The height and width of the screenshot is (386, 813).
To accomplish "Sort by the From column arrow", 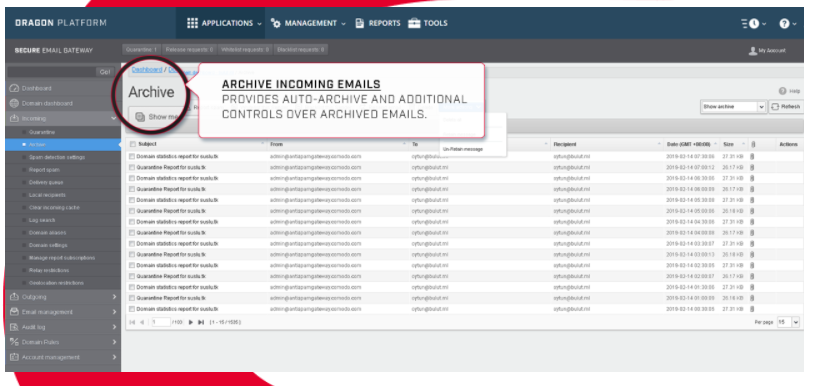I will 404,144.
